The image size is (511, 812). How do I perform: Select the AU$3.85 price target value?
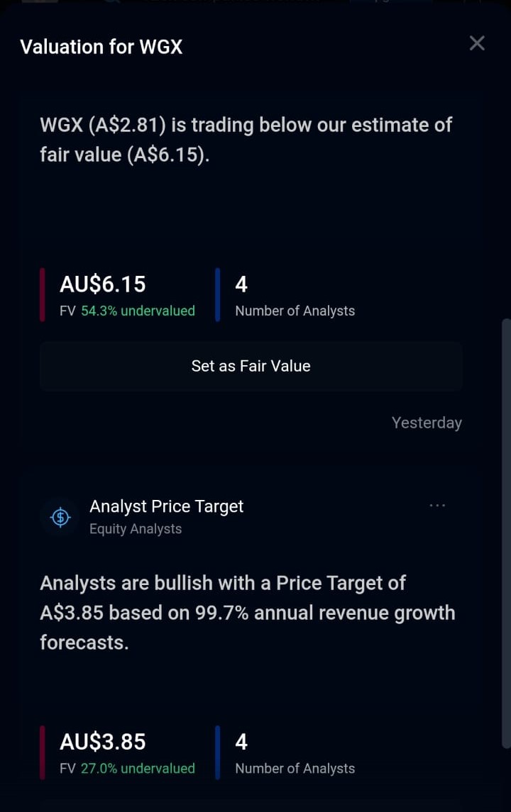(x=103, y=742)
